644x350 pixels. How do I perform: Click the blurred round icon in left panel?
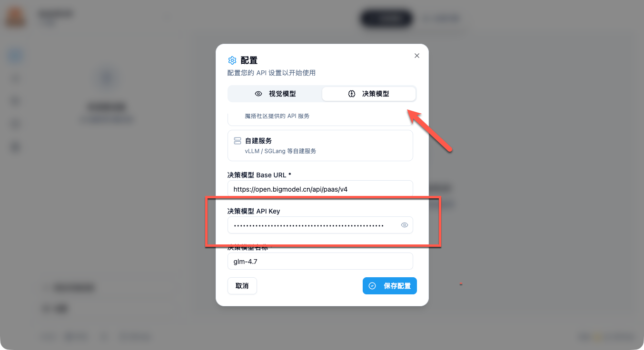(107, 78)
